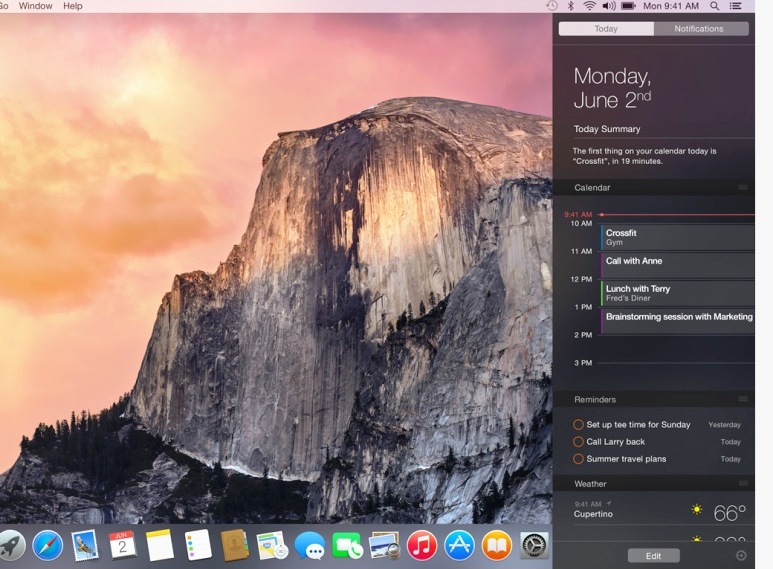Click the Weather widget reorder handle

tap(743, 484)
